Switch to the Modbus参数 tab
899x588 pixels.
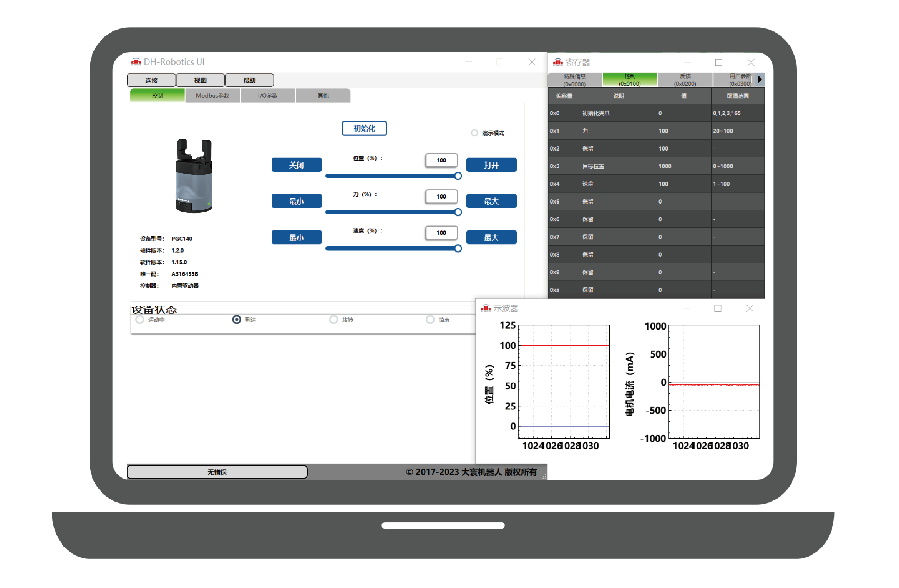[212, 96]
